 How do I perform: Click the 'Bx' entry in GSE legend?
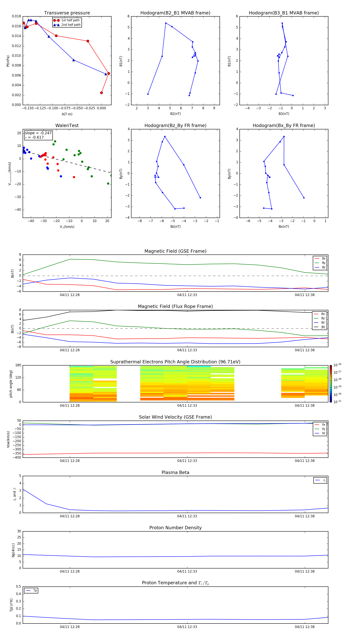click(x=320, y=259)
